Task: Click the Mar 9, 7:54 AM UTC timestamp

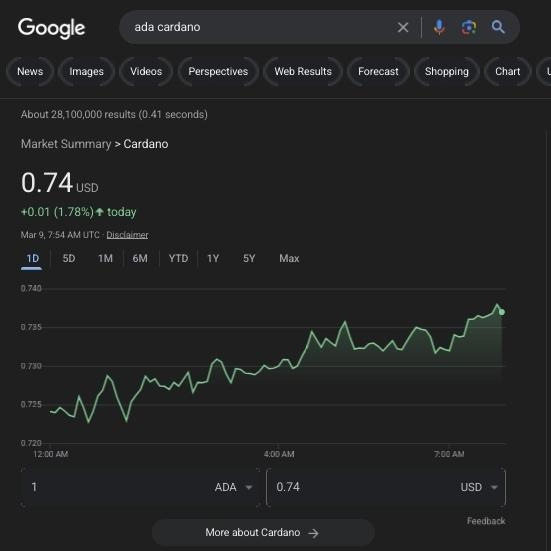Action: pos(60,235)
